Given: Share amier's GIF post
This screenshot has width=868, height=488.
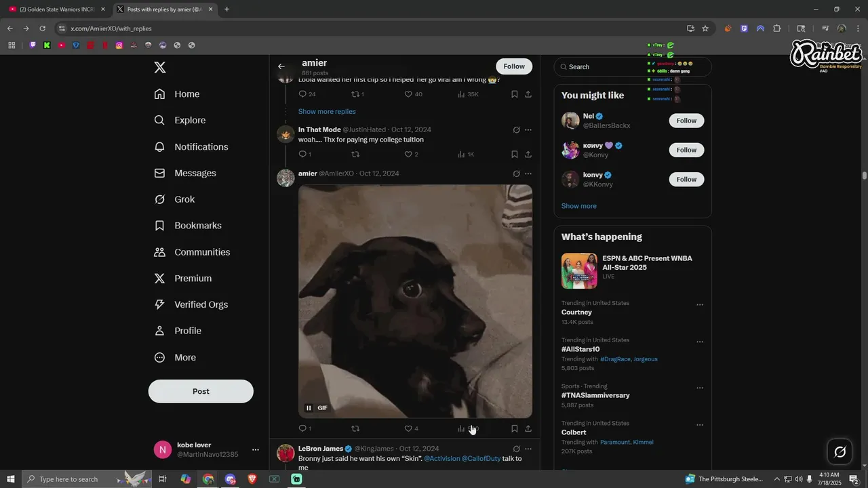Looking at the screenshot, I should point(528,428).
